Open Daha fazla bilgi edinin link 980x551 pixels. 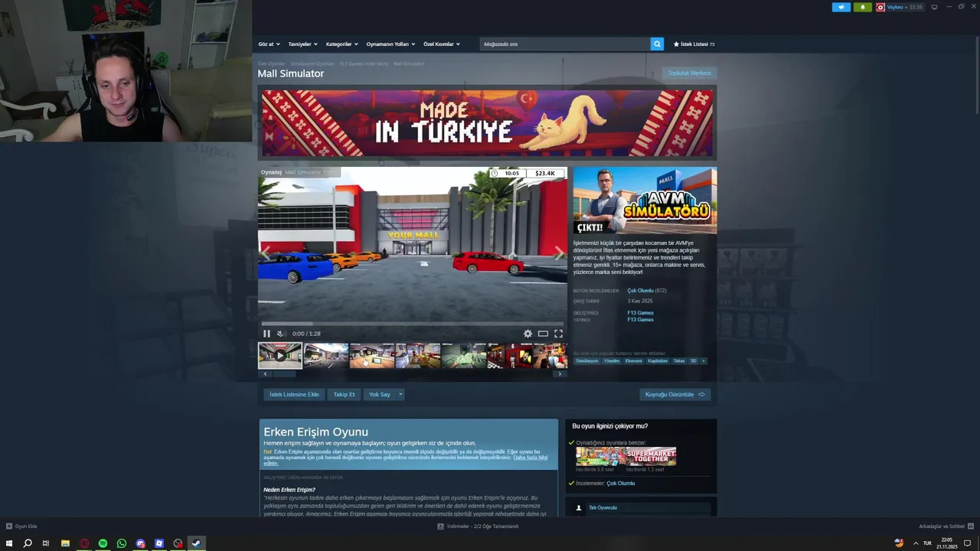pyautogui.click(x=531, y=458)
